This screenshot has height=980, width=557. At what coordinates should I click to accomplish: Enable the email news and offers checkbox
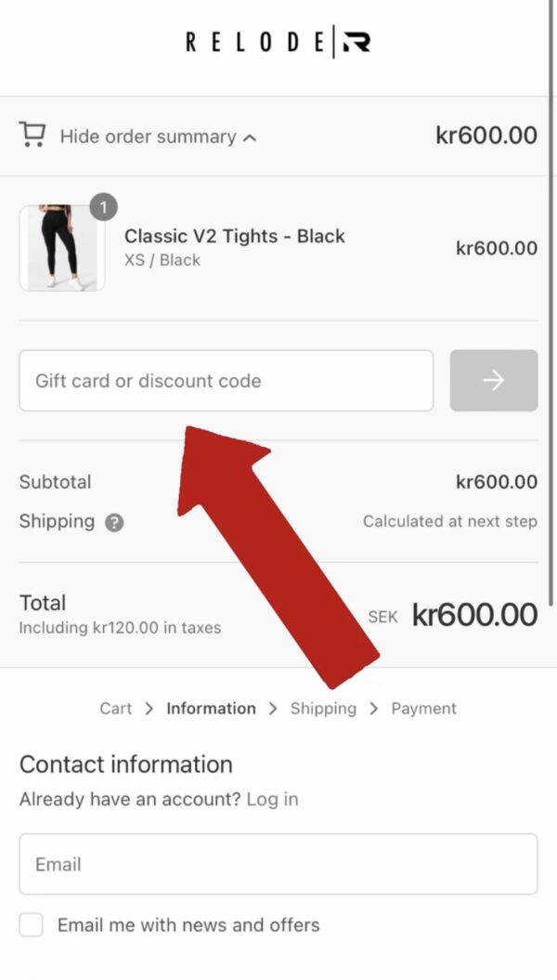32,925
